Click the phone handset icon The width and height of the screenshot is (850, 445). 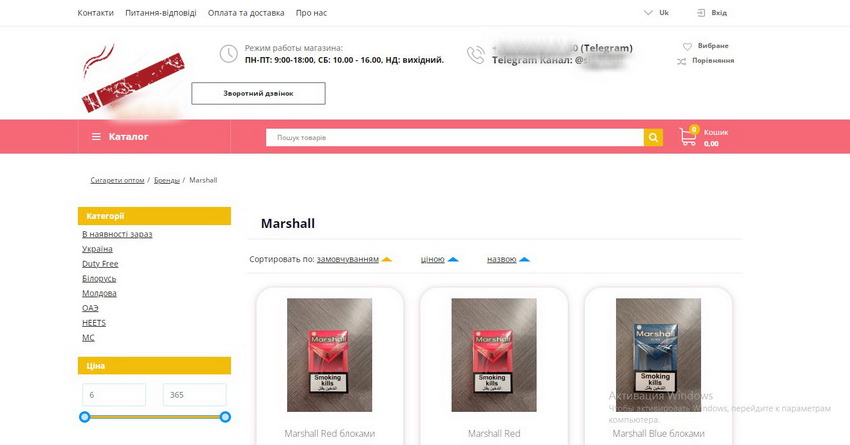tap(475, 55)
